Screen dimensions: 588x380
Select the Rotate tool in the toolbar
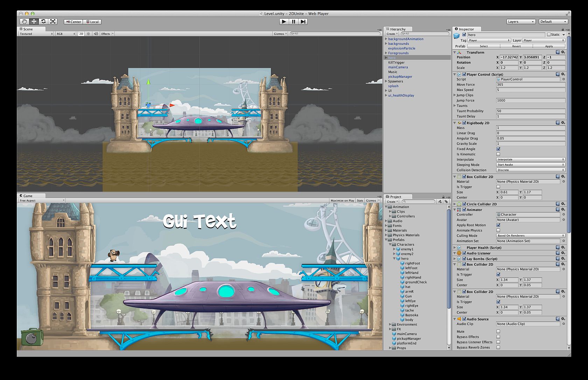click(x=43, y=22)
